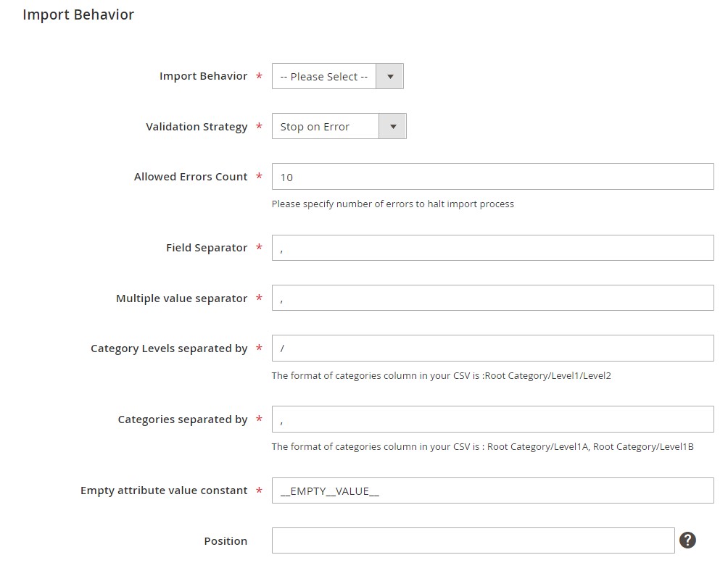Click the 'Please specify number of errors' note
This screenshot has width=728, height=568.
point(393,204)
